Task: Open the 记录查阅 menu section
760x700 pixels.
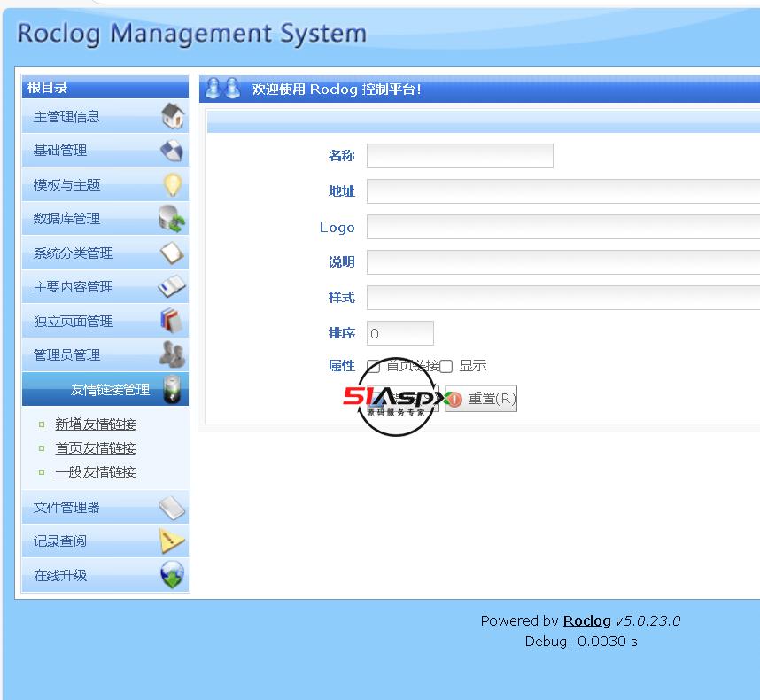Action: (105, 541)
